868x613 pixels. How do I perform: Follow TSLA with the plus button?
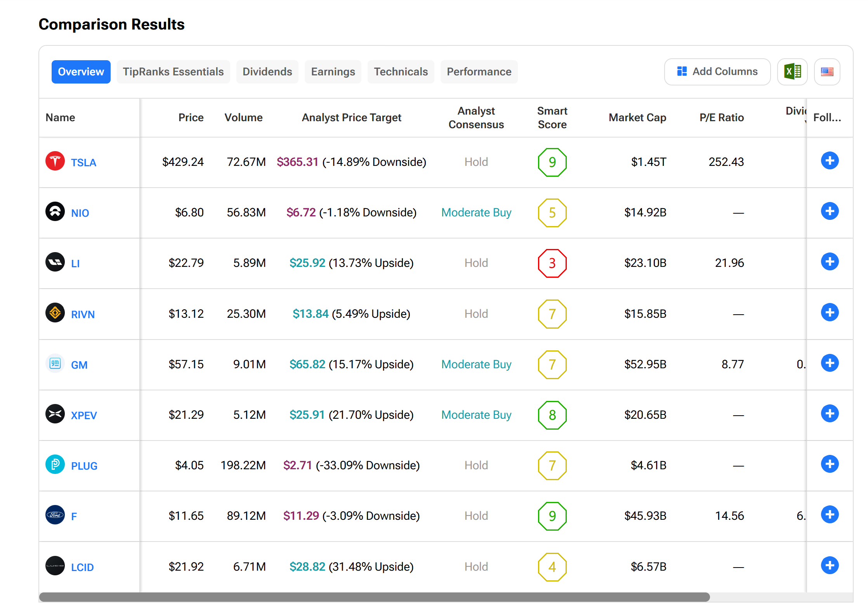[x=830, y=161]
